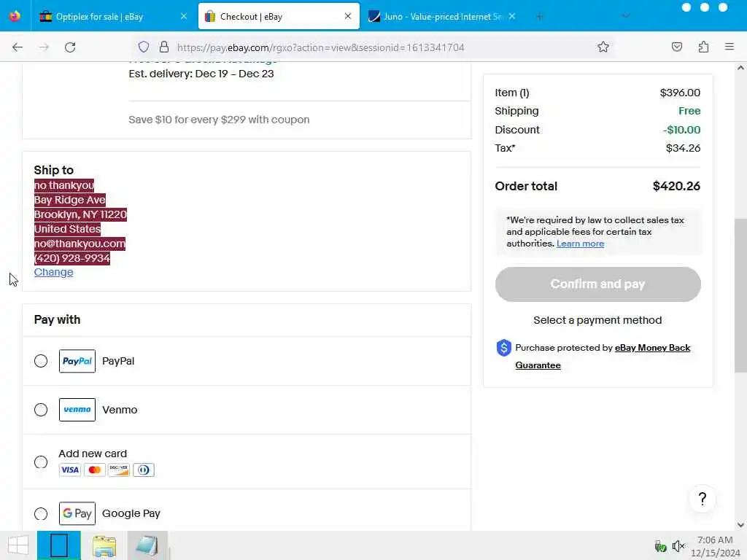Click the network tray icon

660,545
